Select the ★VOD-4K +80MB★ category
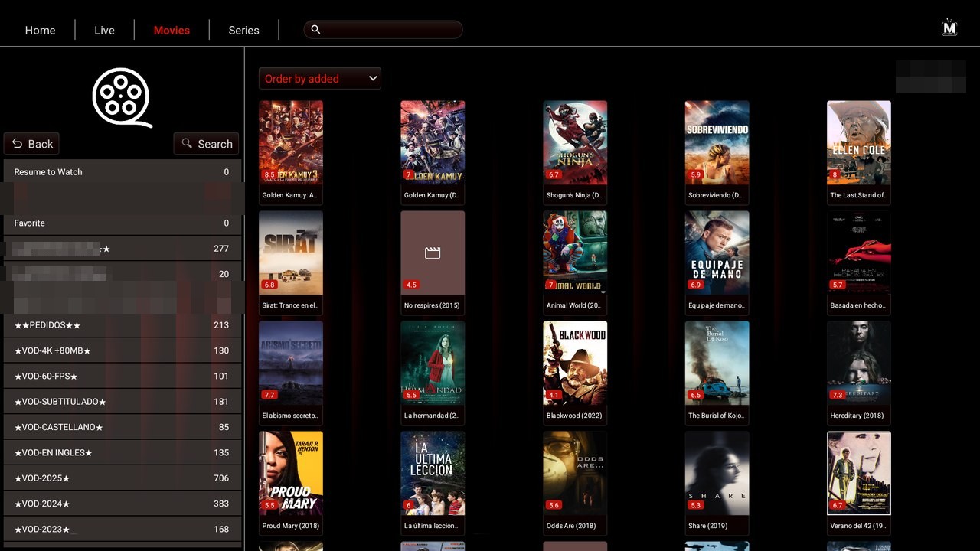Image resolution: width=980 pixels, height=551 pixels. [x=122, y=350]
